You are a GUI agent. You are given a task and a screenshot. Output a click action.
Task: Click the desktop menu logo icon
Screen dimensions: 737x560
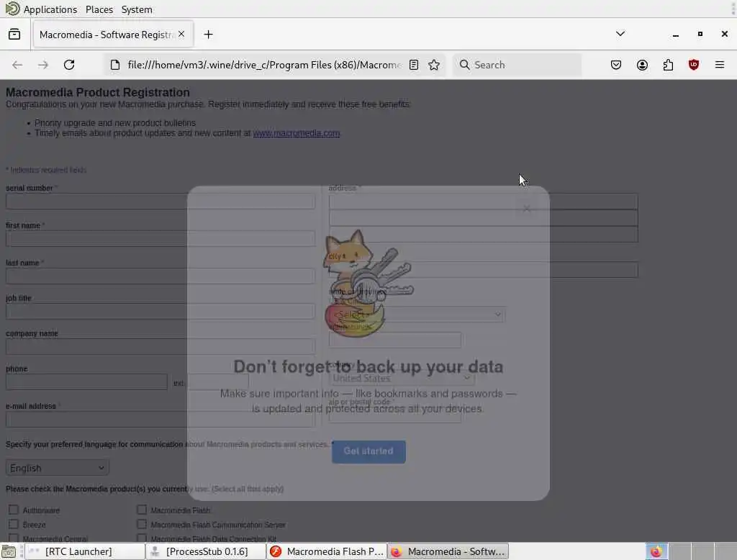click(x=12, y=9)
